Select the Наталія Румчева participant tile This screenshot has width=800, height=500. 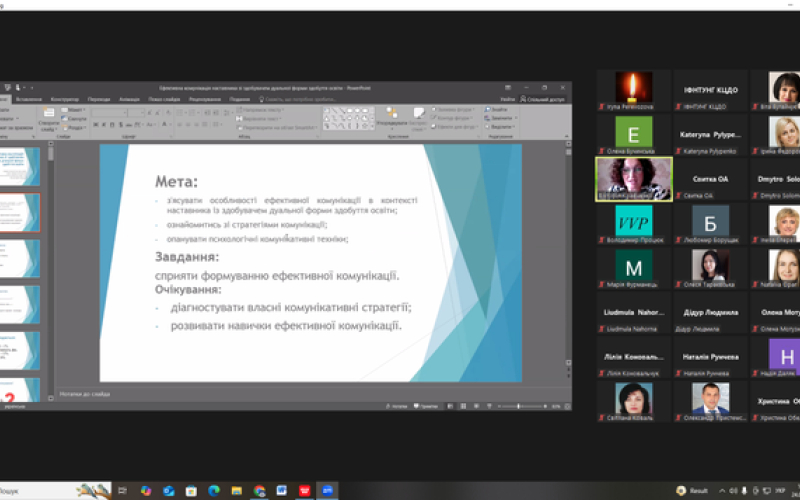point(710,357)
